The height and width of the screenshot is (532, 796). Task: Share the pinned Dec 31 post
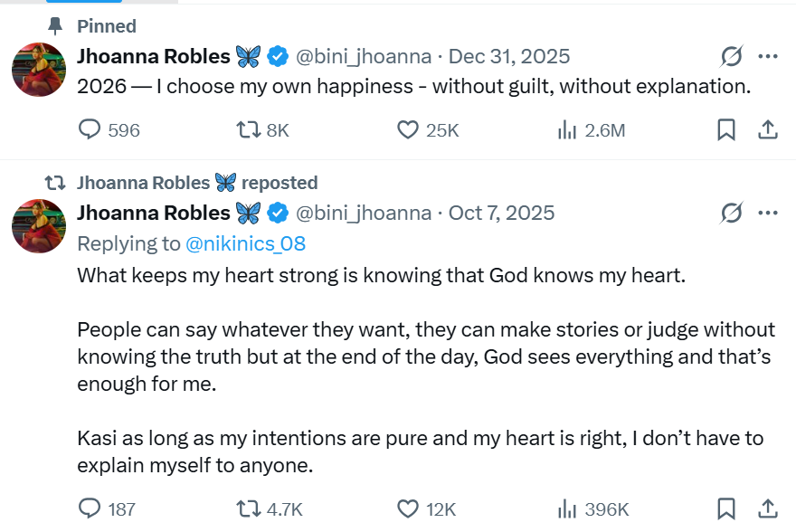767,130
